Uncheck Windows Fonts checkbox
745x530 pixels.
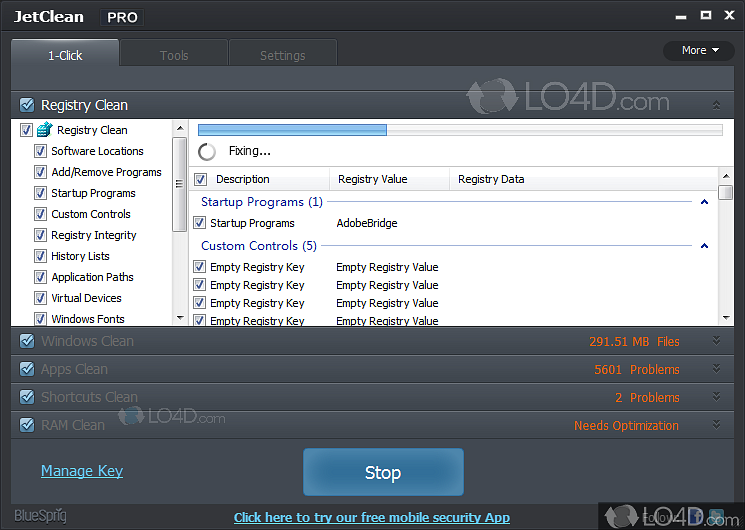[x=40, y=318]
